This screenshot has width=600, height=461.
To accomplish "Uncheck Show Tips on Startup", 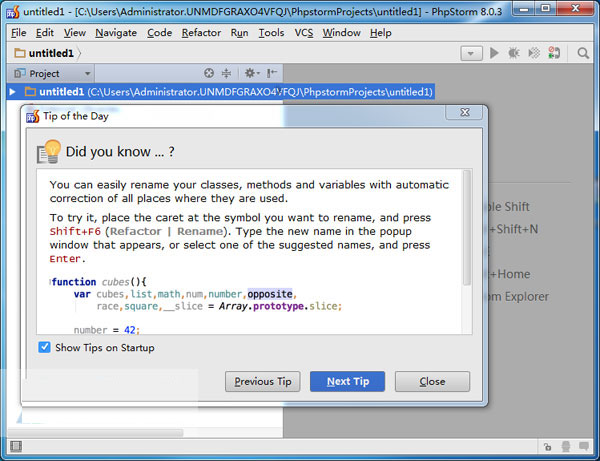I will tap(44, 347).
